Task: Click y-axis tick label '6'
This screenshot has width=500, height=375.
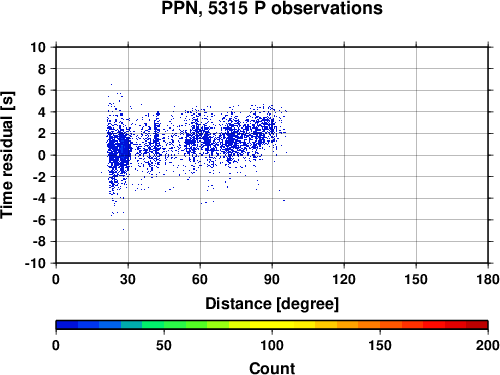Action: pos(42,91)
